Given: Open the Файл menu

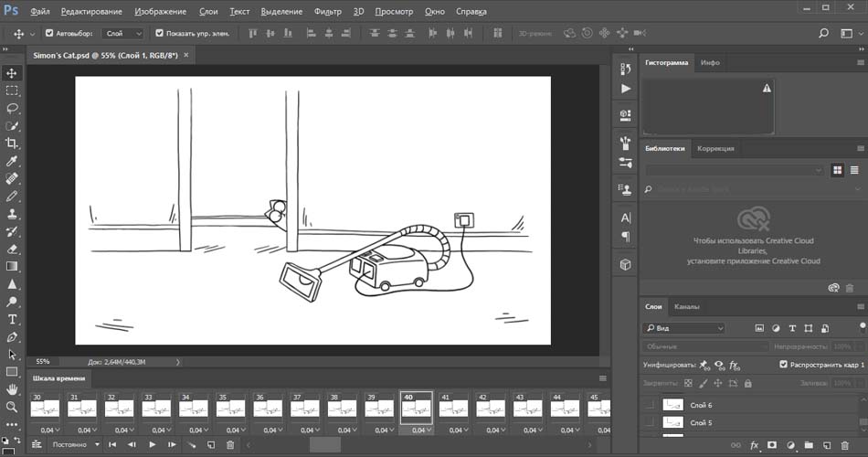Looking at the screenshot, I should tap(40, 11).
